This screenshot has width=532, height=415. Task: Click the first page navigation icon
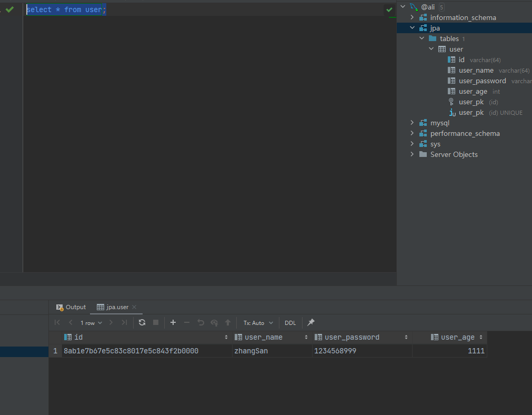[57, 323]
